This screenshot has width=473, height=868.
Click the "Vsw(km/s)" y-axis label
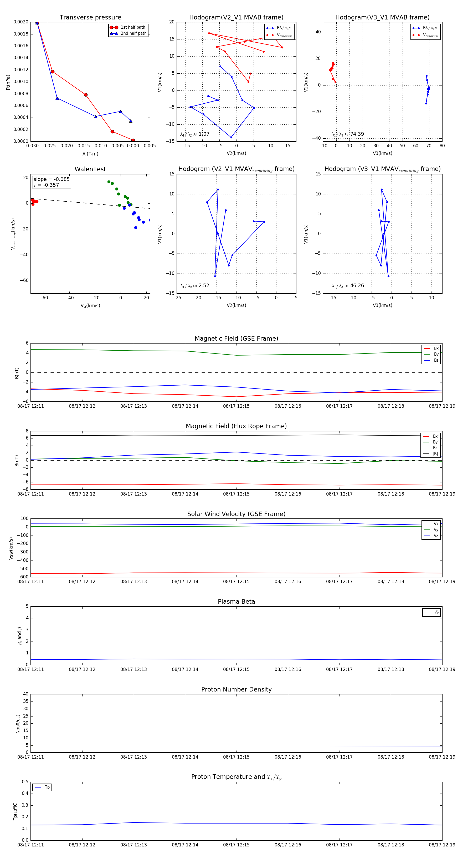(11, 548)
